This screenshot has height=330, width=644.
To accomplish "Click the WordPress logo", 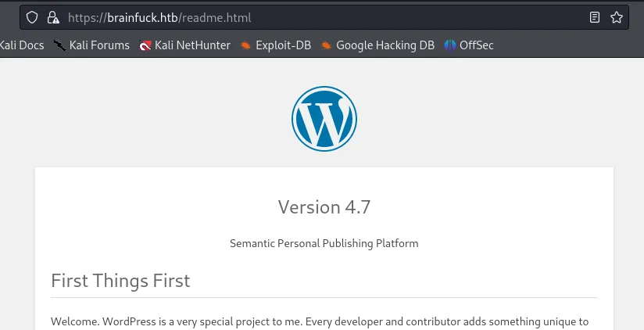I will tap(324, 119).
